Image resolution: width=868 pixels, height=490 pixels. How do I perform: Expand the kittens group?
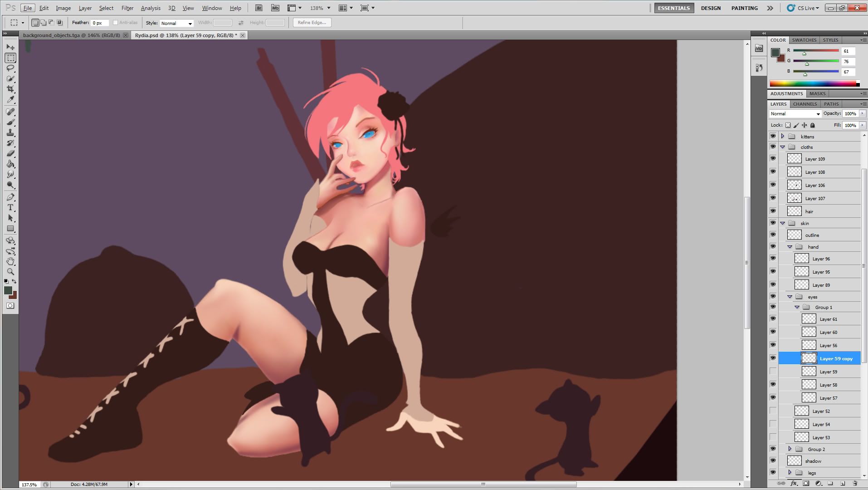[783, 136]
